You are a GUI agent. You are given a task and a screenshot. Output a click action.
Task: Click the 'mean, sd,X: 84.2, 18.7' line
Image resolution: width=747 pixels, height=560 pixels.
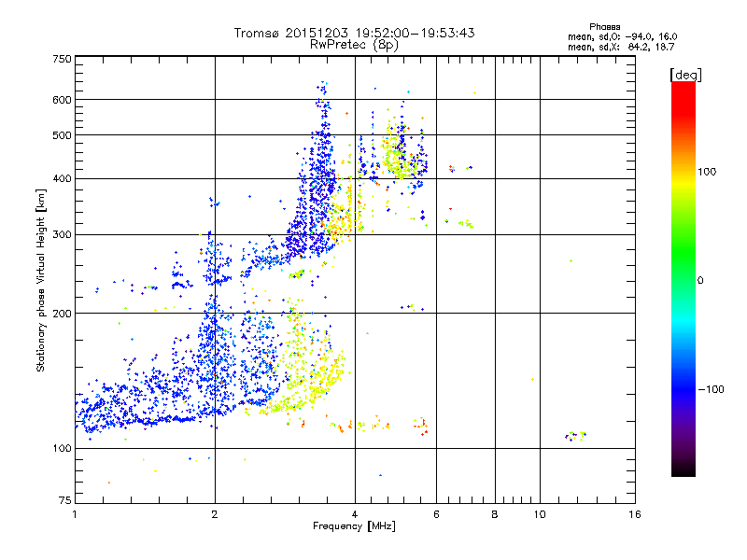(621, 47)
